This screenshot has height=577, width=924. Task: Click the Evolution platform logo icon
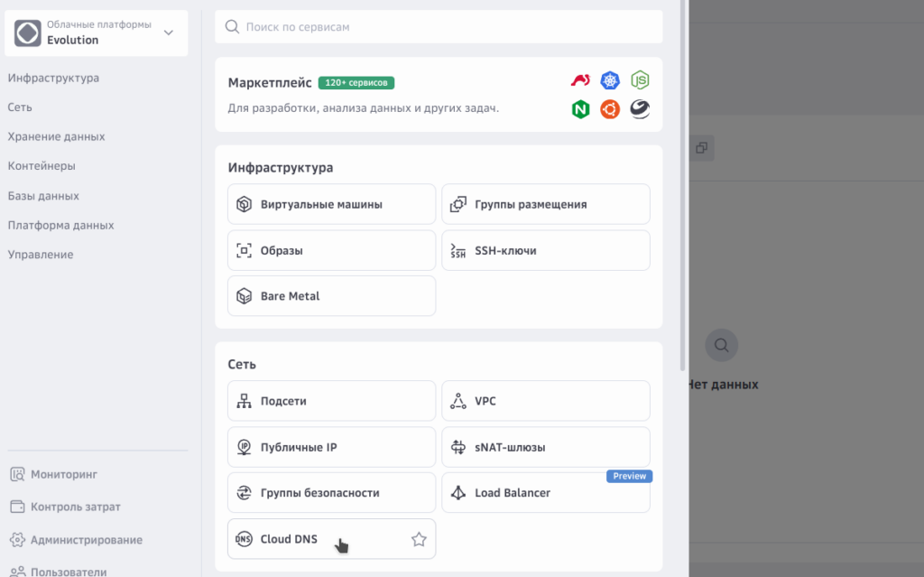27,33
